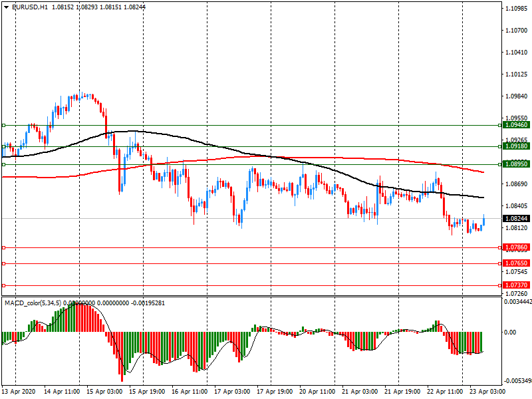This screenshot has height=399, width=532.
Task: Click the black current price label 1.08244
Action: [516, 219]
